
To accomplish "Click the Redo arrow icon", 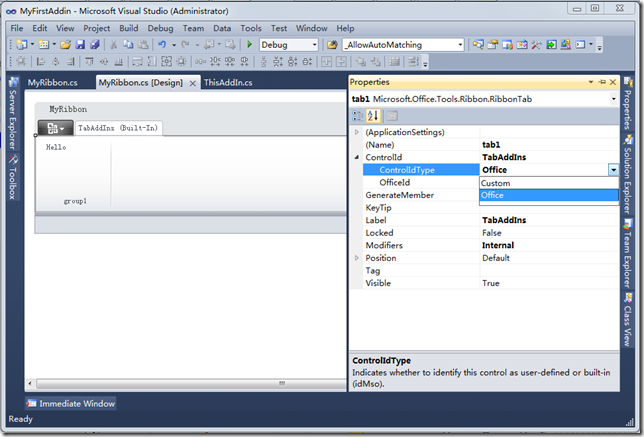I will click(185, 45).
